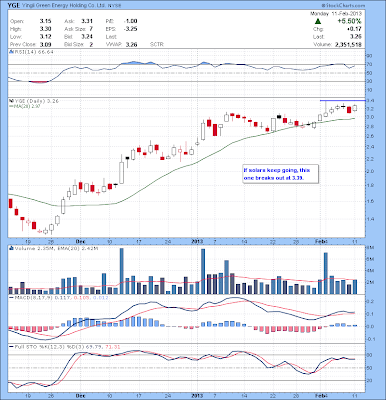Click the blue resistance line near 3.4
The height and width of the screenshot is (400, 386).
click(x=342, y=100)
